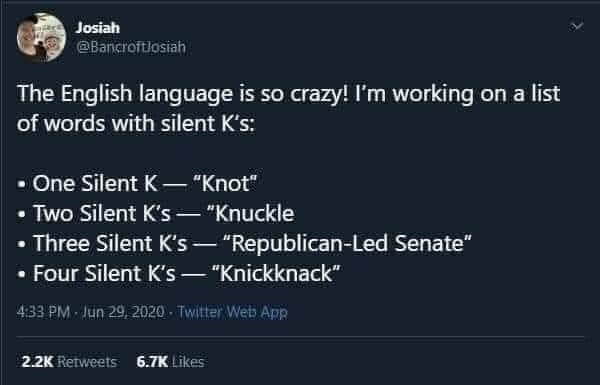Click the 6.7K like count number
This screenshot has height=385, width=600.
coord(152,362)
